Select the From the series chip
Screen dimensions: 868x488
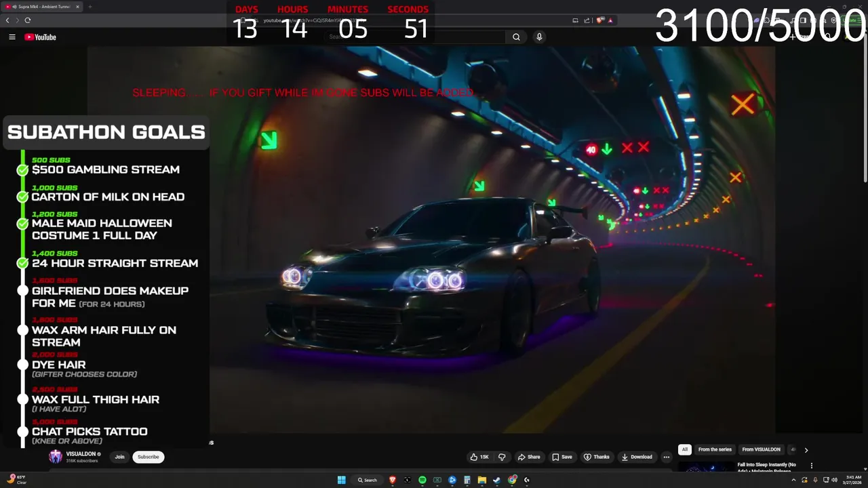pos(715,449)
